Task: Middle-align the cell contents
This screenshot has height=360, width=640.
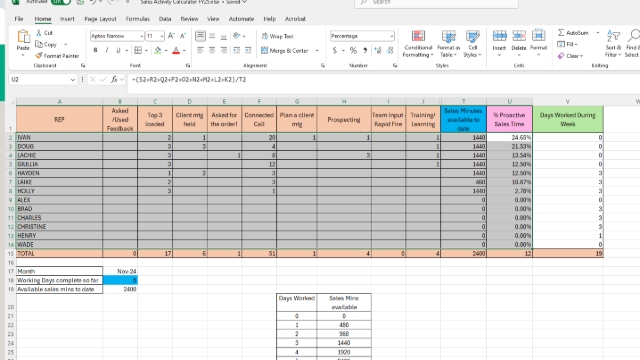Action: [x=212, y=36]
